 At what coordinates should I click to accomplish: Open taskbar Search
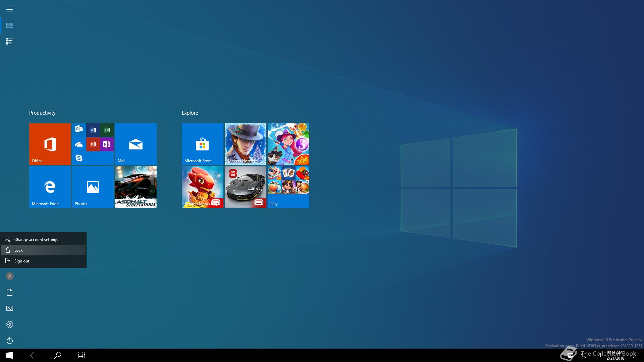pos(58,355)
